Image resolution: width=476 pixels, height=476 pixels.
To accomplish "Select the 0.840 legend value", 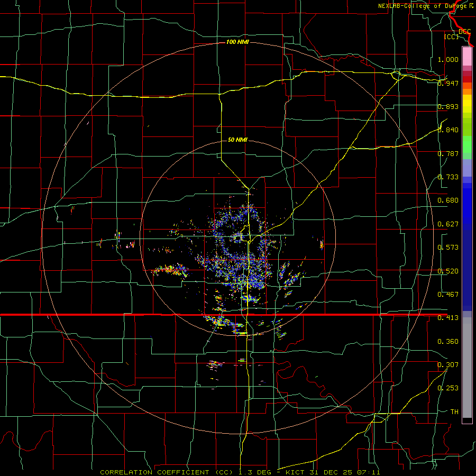I will pos(448,130).
